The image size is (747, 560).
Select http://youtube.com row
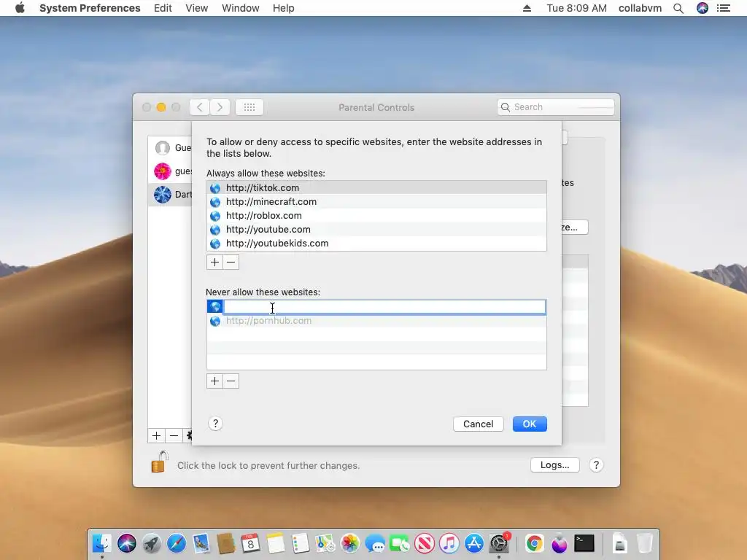pyautogui.click(x=376, y=229)
